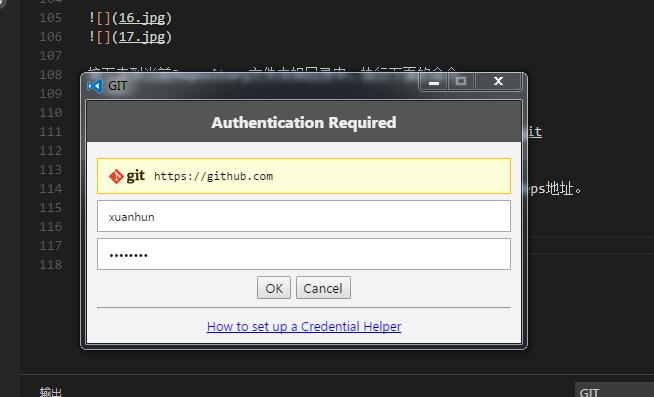The height and width of the screenshot is (397, 654).
Task: Open the 16.jpg image link in editor
Action: pos(142,18)
